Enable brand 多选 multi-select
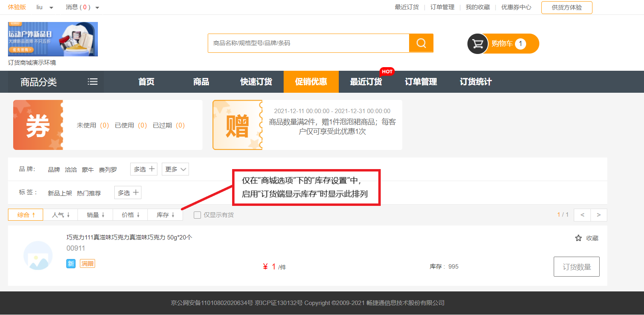This screenshot has height=315, width=644. (144, 169)
